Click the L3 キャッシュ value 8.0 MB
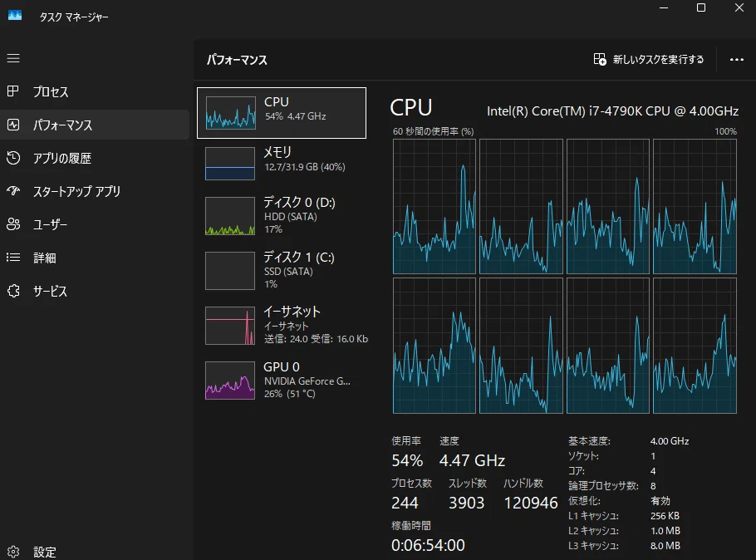The image size is (756, 560). coord(665,546)
